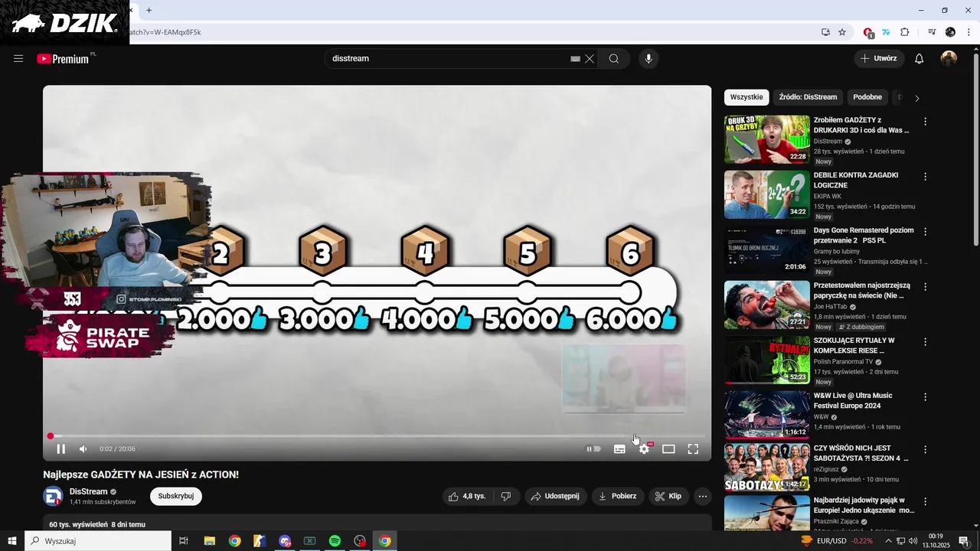Open options for Przetestowałem najostrzejszą papryczkę video
The height and width of the screenshot is (551, 980).
925,287
